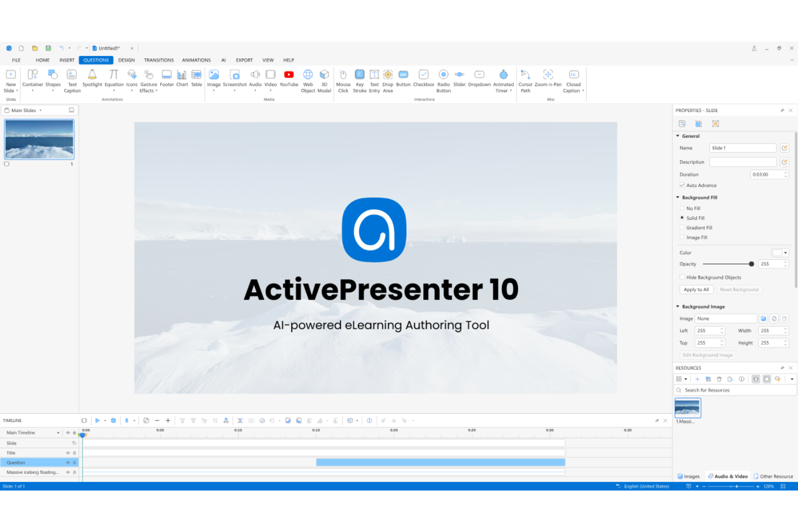Image resolution: width=798 pixels, height=532 pixels.
Task: Open the Closed Caption dropdown
Action: click(x=583, y=91)
